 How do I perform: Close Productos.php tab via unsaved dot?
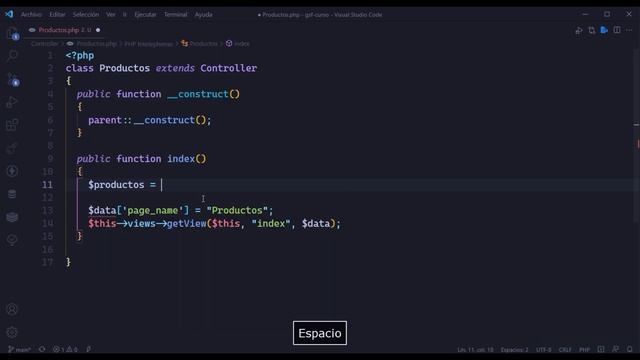[x=98, y=30]
